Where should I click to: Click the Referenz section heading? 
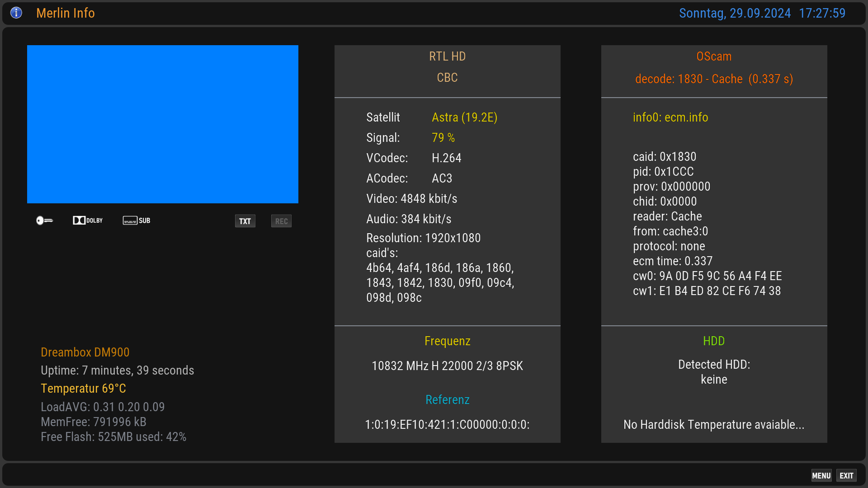pos(447,400)
